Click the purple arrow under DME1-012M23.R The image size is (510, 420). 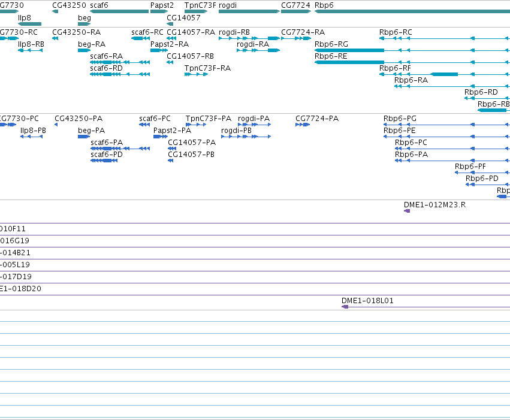(407, 211)
